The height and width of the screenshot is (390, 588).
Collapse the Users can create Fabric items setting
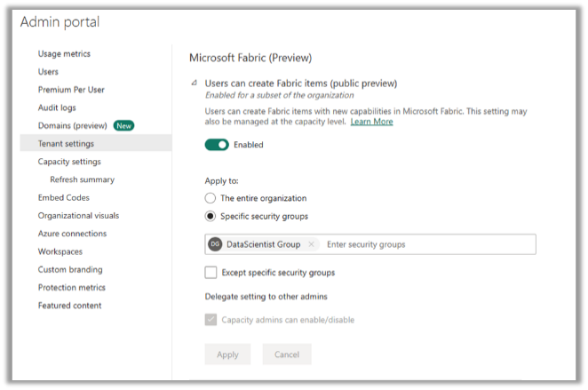pyautogui.click(x=194, y=83)
